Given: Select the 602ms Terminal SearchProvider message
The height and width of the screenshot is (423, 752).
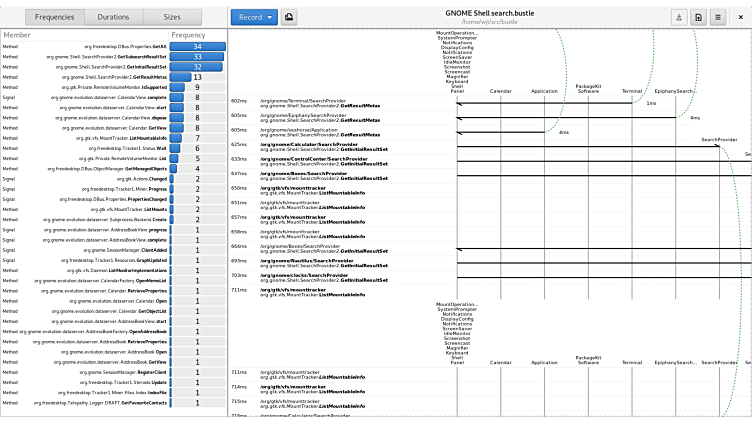Looking at the screenshot, I should 320,103.
